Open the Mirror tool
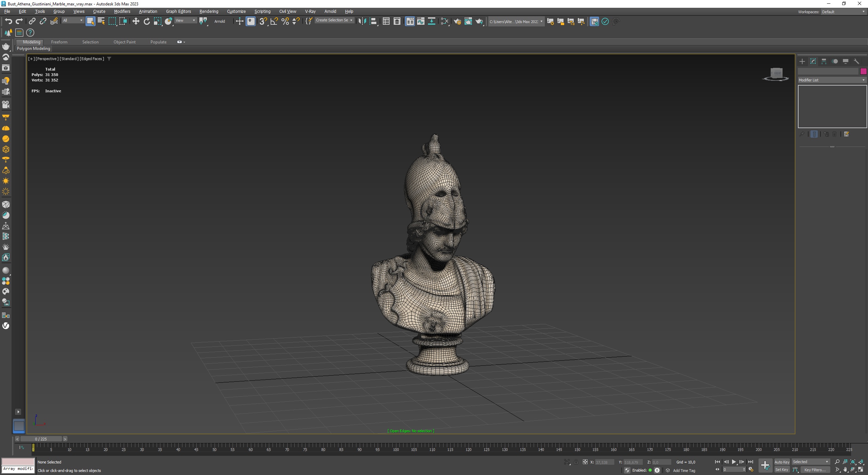Image resolution: width=868 pixels, height=475 pixels. click(362, 21)
